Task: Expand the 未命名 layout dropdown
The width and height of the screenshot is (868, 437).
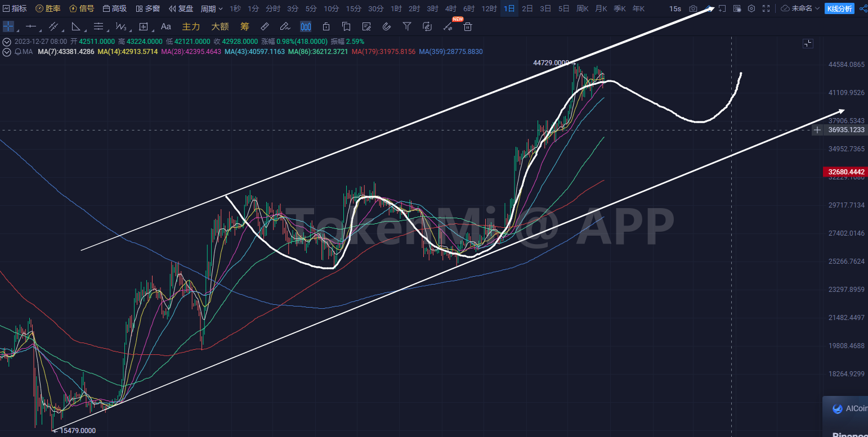Action: coord(800,8)
